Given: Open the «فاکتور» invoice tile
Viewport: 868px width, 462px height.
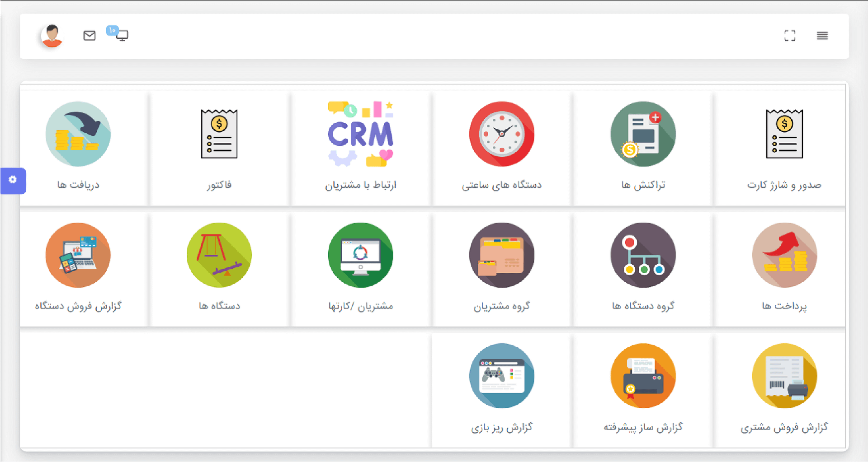Looking at the screenshot, I should coord(219,134).
